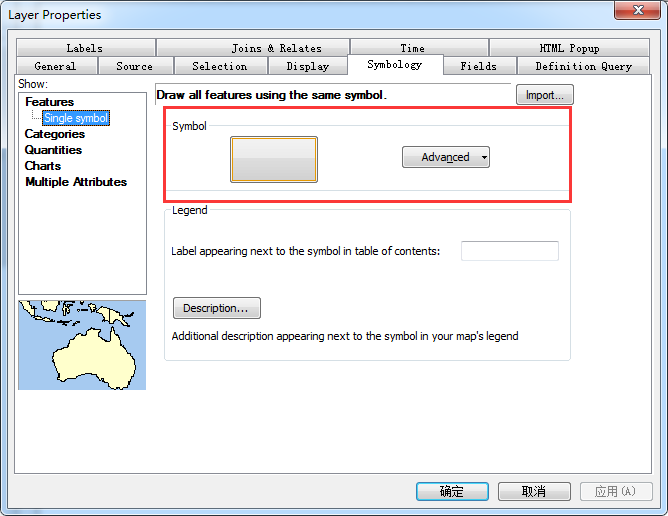Viewport: 668px width, 516px height.
Task: Click the Import... button
Action: pos(545,95)
